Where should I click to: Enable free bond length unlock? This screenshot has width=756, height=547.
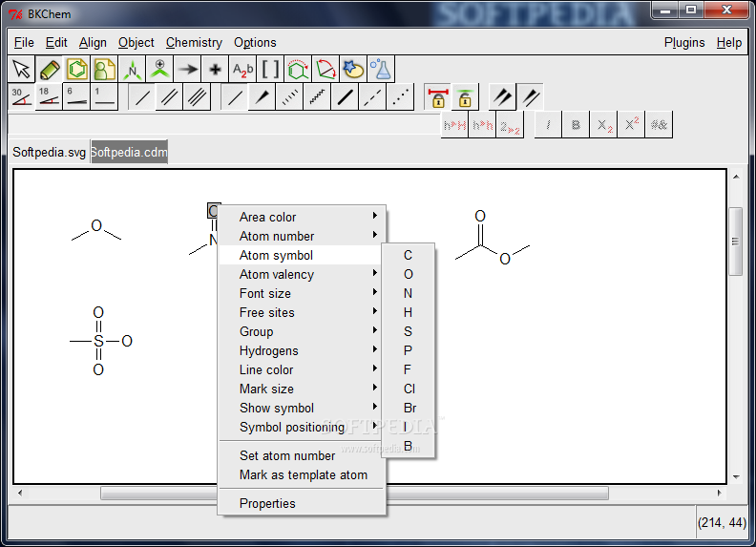click(x=465, y=97)
